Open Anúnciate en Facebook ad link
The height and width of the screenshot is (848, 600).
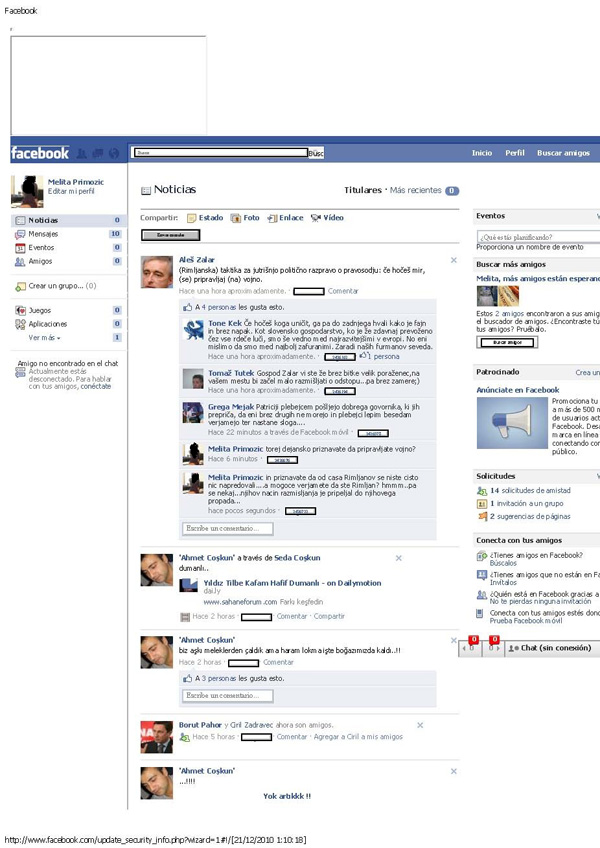pos(518,390)
